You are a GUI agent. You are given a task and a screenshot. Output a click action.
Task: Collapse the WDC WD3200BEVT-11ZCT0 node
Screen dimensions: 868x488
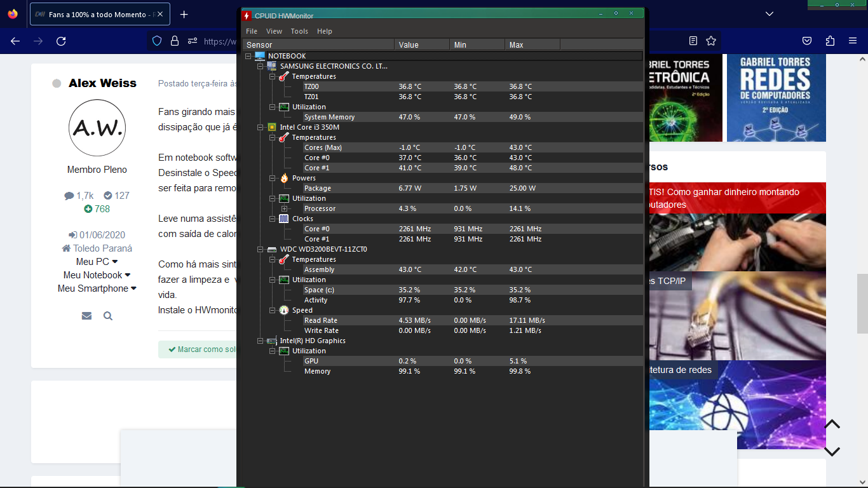[x=260, y=249]
